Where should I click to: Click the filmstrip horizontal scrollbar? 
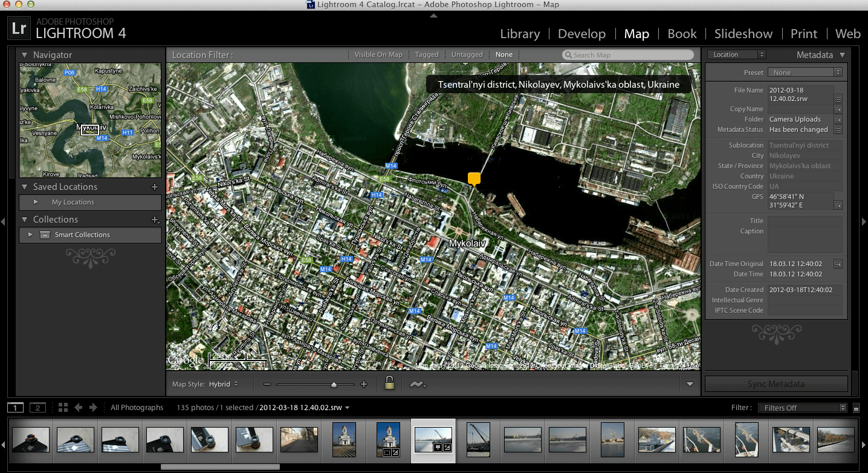(x=220, y=467)
